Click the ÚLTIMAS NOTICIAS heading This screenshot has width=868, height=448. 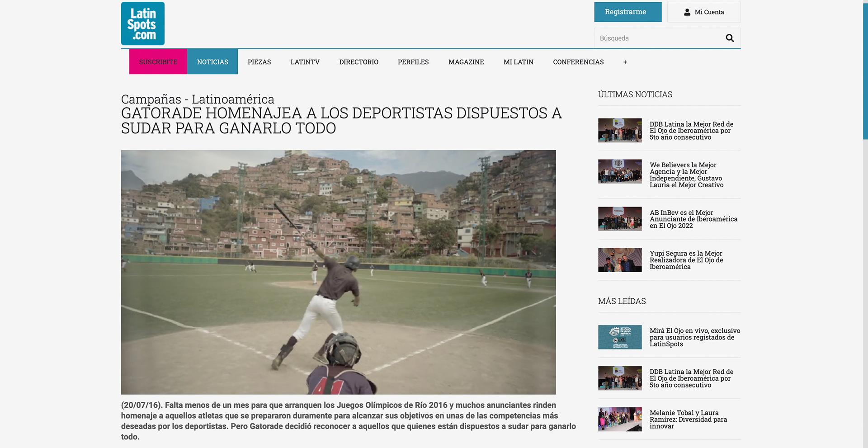point(635,94)
